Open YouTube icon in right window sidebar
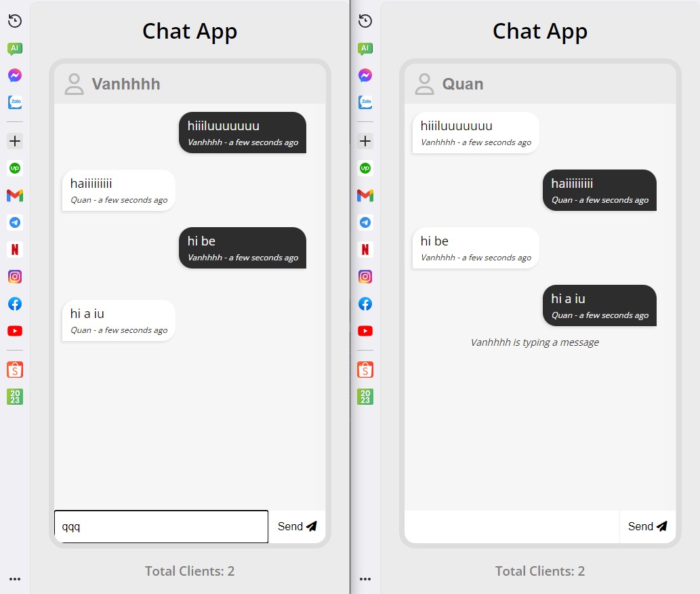Image resolution: width=700 pixels, height=594 pixels. coord(365,331)
